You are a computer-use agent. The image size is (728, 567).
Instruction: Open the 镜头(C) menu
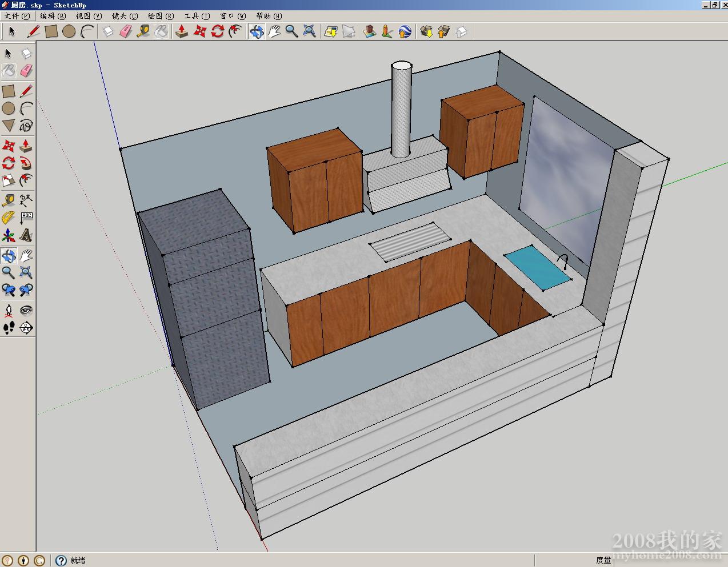(125, 16)
